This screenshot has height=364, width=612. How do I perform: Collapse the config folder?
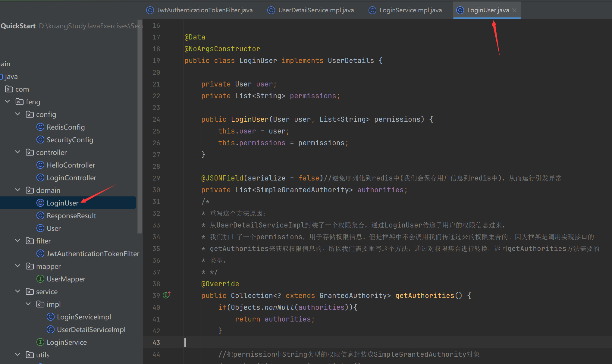click(x=18, y=114)
